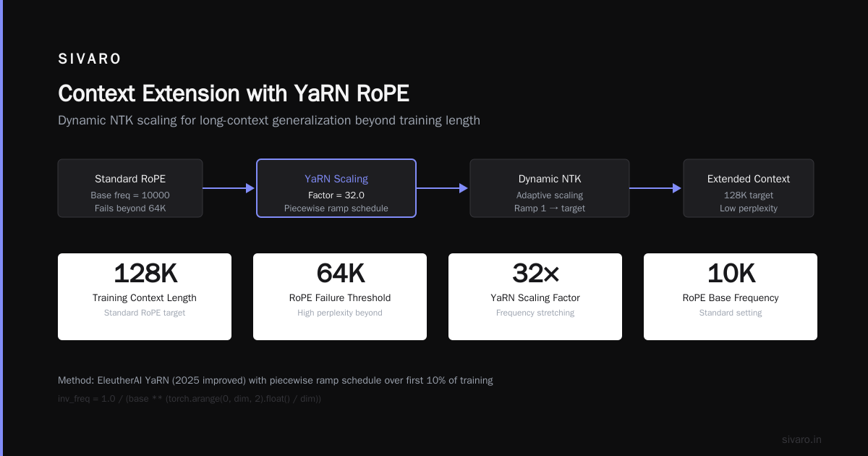The image size is (868, 456).
Task: Open the 32× YaRN Scaling Factor card
Action: (535, 297)
